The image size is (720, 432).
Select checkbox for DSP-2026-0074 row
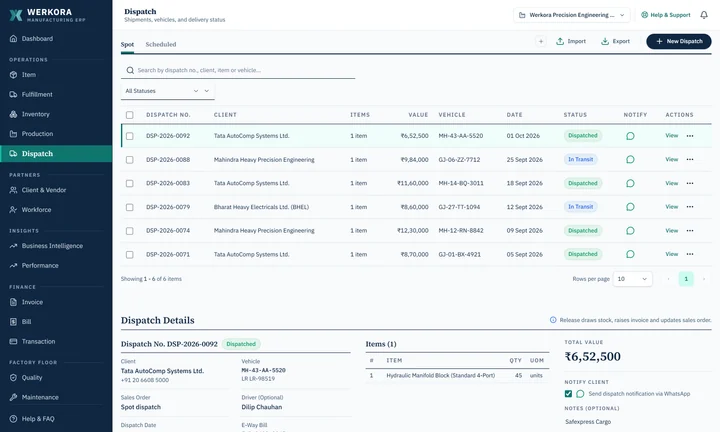[129, 230]
